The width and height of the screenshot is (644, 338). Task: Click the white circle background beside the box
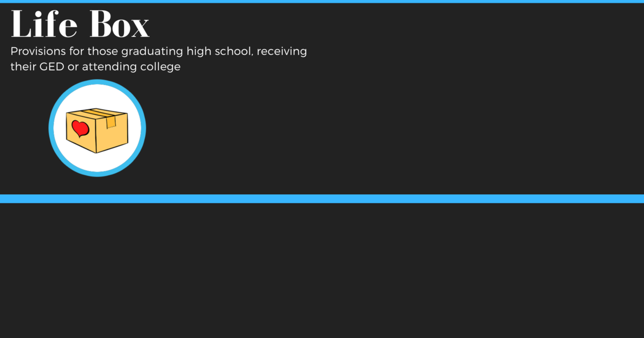click(97, 161)
